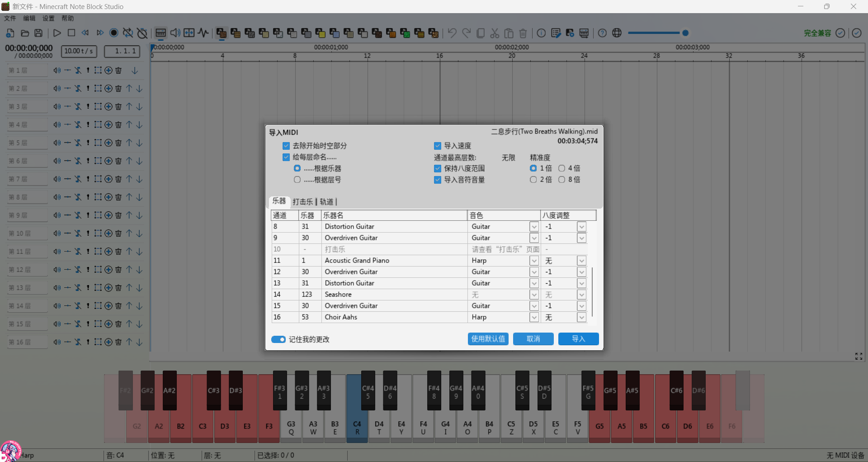Open the 文件 menu
Viewport: 868px width, 462px height.
[x=10, y=18]
